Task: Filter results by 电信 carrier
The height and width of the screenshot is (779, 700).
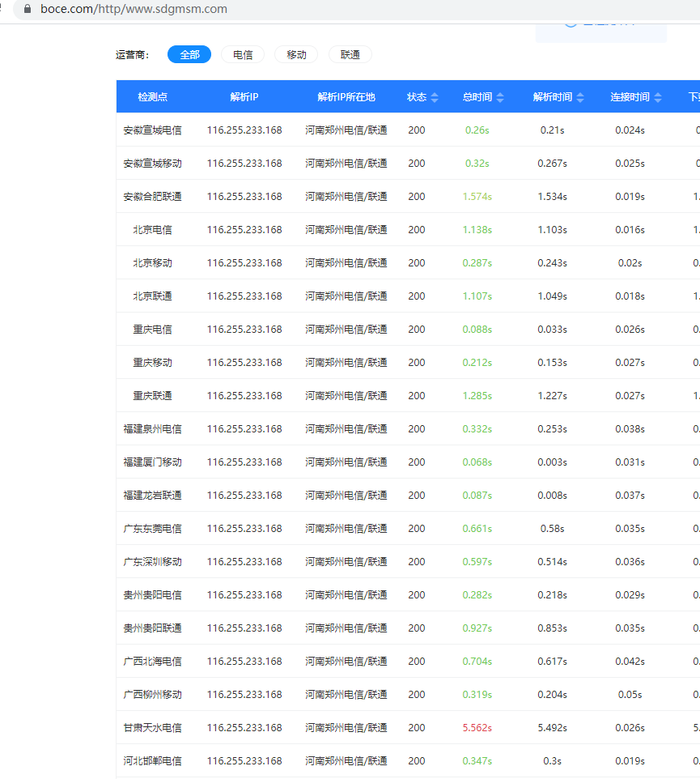Action: pyautogui.click(x=243, y=54)
